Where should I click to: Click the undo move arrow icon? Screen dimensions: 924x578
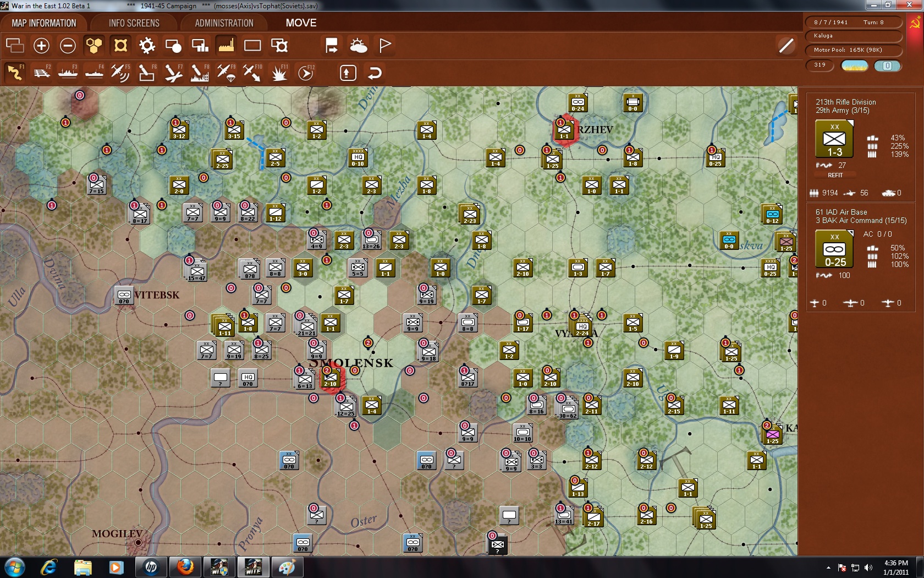click(375, 73)
